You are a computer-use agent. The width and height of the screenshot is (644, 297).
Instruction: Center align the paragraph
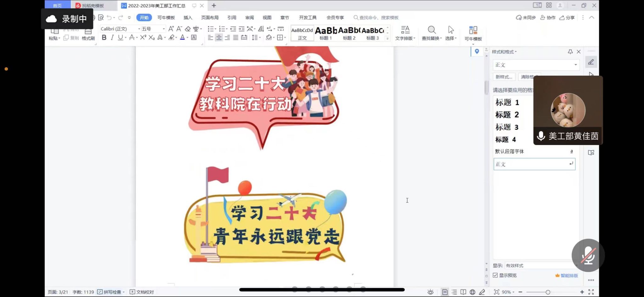point(219,38)
